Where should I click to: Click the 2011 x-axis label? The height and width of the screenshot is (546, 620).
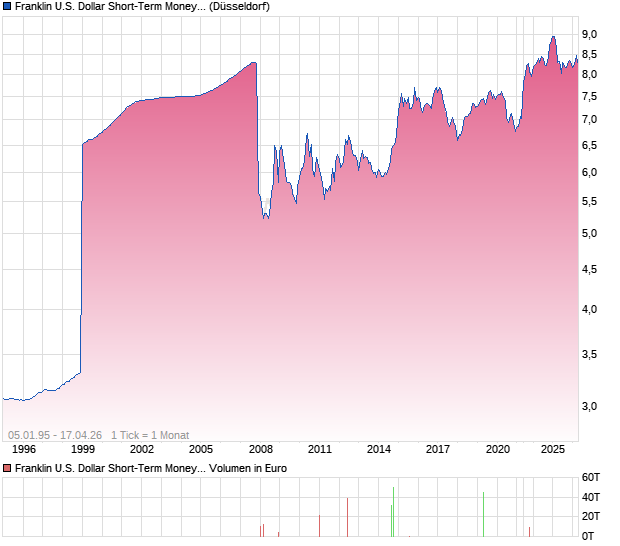pos(319,449)
